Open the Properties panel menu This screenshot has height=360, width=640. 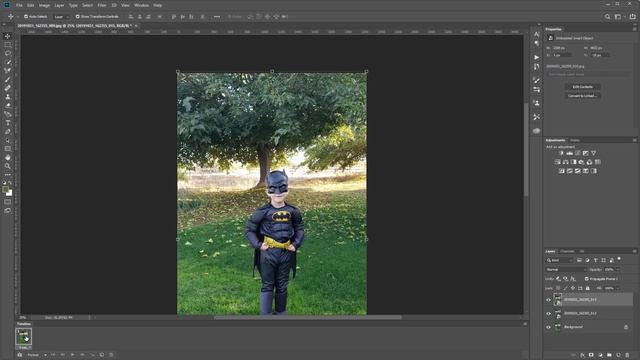point(634,29)
